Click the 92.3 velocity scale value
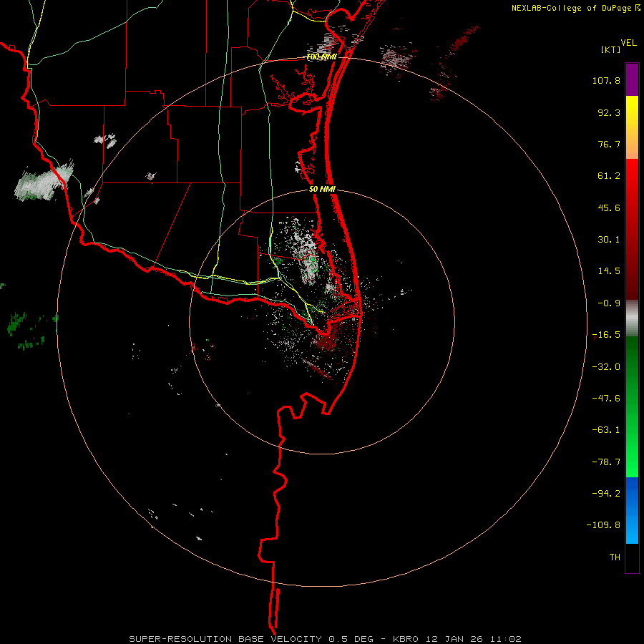This screenshot has width=644, height=644. pyautogui.click(x=609, y=112)
